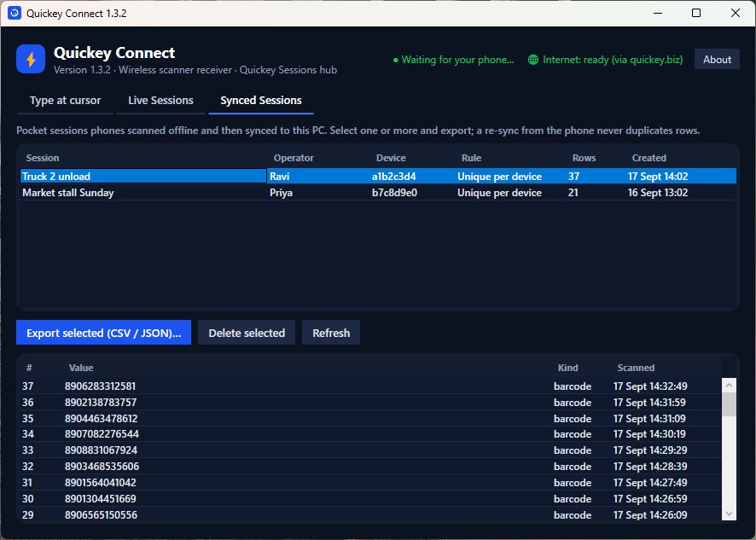The image size is (756, 540).
Task: Select scan value 8901304451669
Action: (370, 498)
